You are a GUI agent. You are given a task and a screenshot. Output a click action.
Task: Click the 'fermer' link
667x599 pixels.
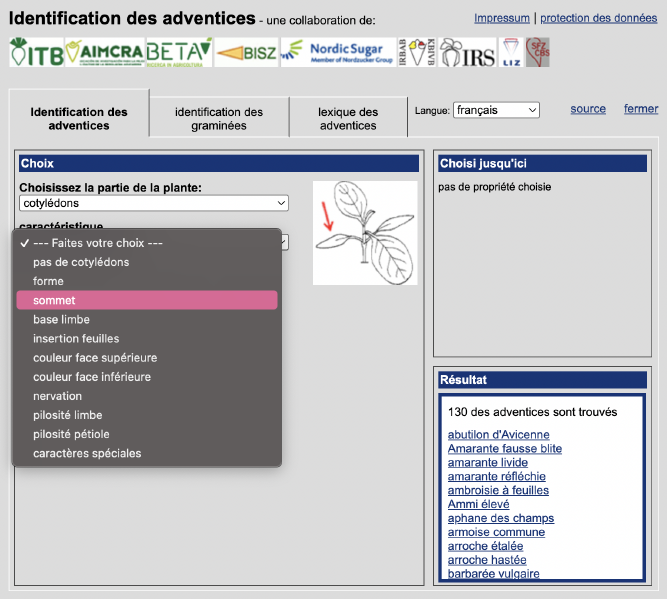tap(641, 109)
